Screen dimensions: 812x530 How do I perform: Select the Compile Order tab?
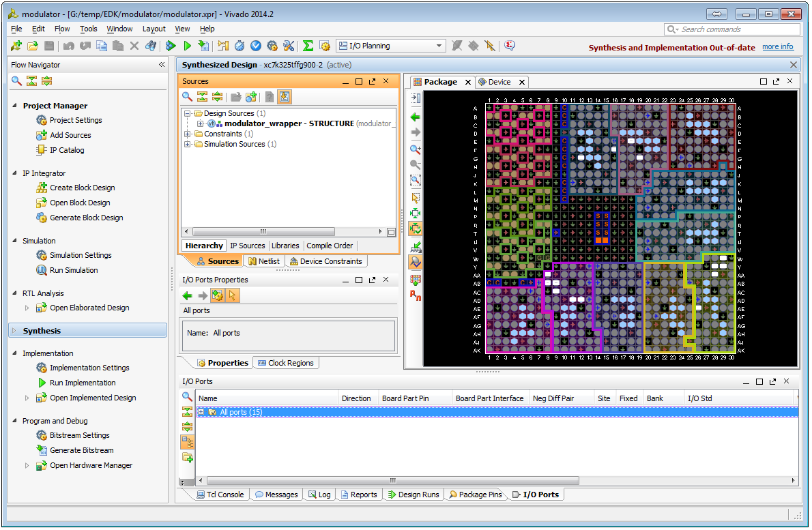coord(330,246)
